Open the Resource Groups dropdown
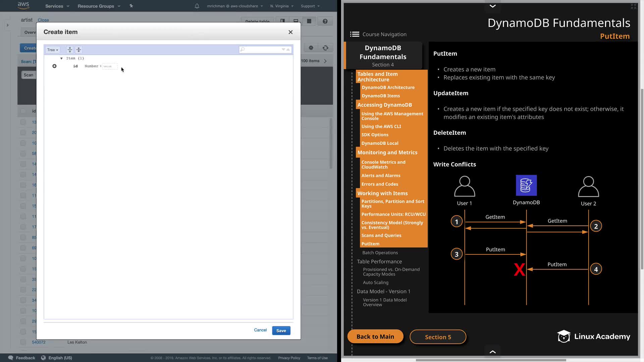The image size is (644, 362). [x=99, y=6]
